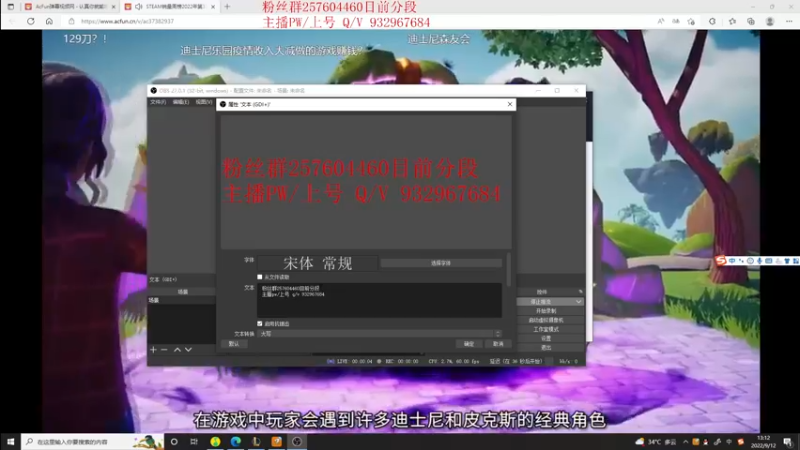Click the CPU usage status text
Image resolution: width=800 pixels, height=450 pixels.
pos(454,361)
